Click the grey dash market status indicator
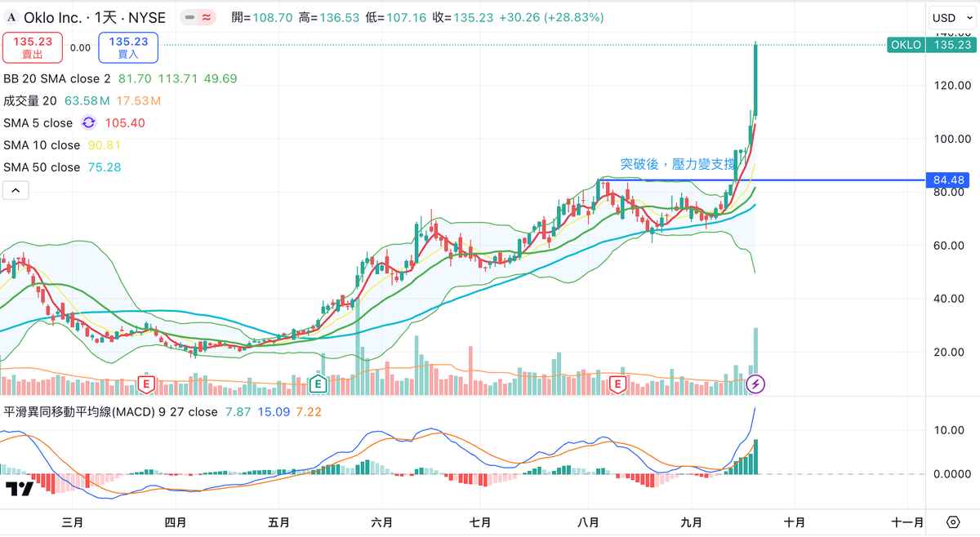Image resolution: width=980 pixels, height=537 pixels. click(x=190, y=17)
